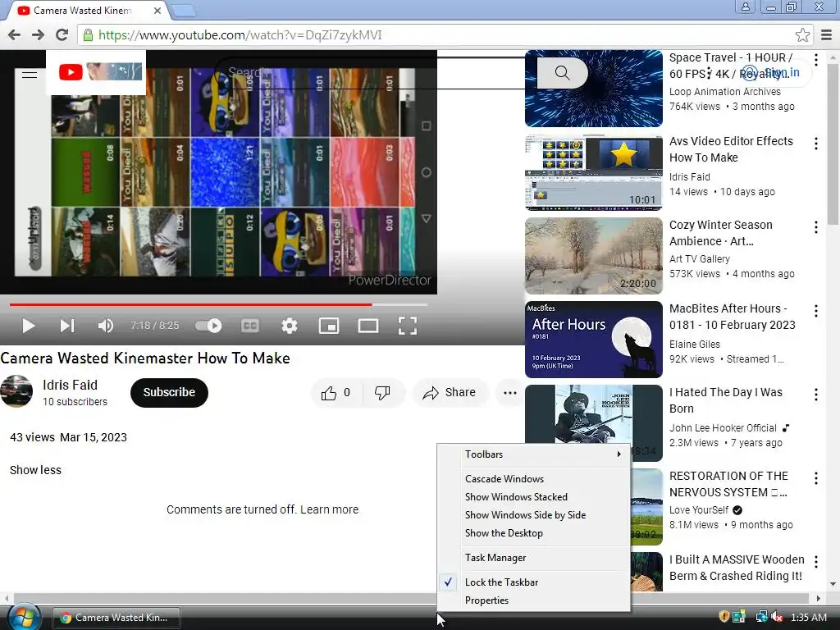Switch to theater mode

(368, 326)
